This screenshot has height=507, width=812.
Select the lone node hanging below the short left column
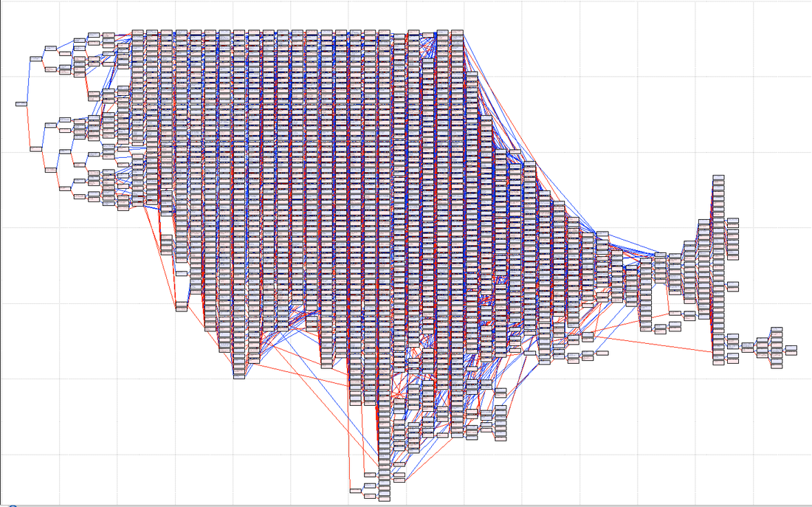(182, 273)
